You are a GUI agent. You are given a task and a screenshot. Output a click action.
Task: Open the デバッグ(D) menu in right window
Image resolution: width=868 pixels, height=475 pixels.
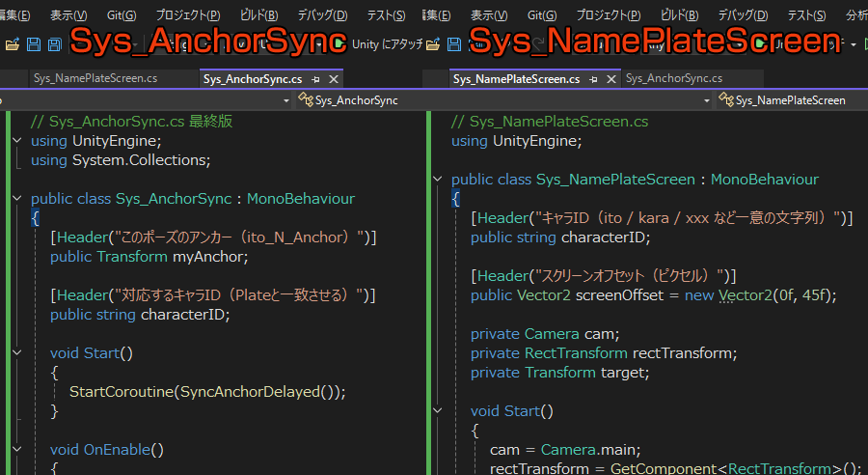(743, 15)
